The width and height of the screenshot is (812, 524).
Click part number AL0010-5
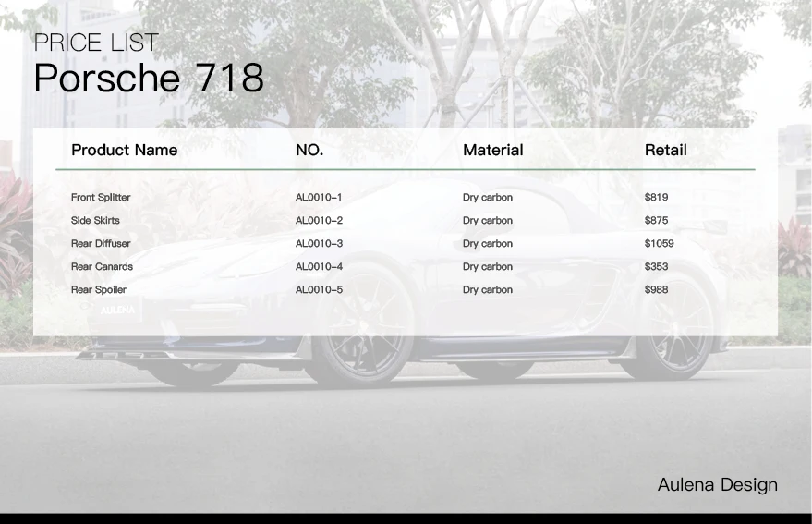(x=319, y=290)
